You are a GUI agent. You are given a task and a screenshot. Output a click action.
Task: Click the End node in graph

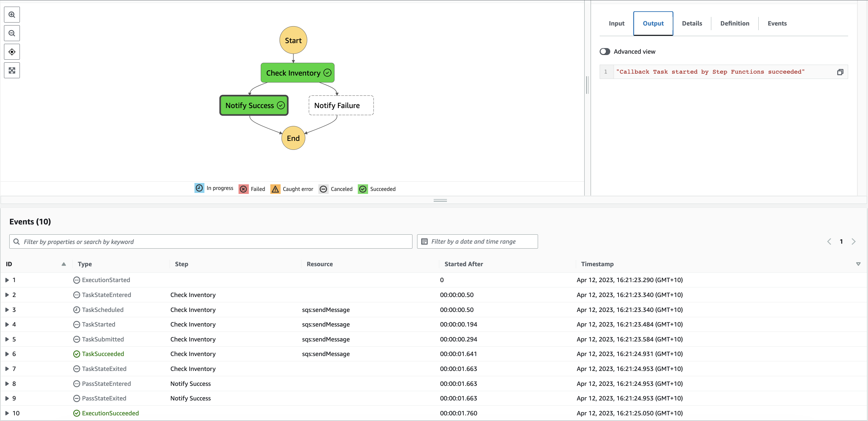[x=293, y=138]
